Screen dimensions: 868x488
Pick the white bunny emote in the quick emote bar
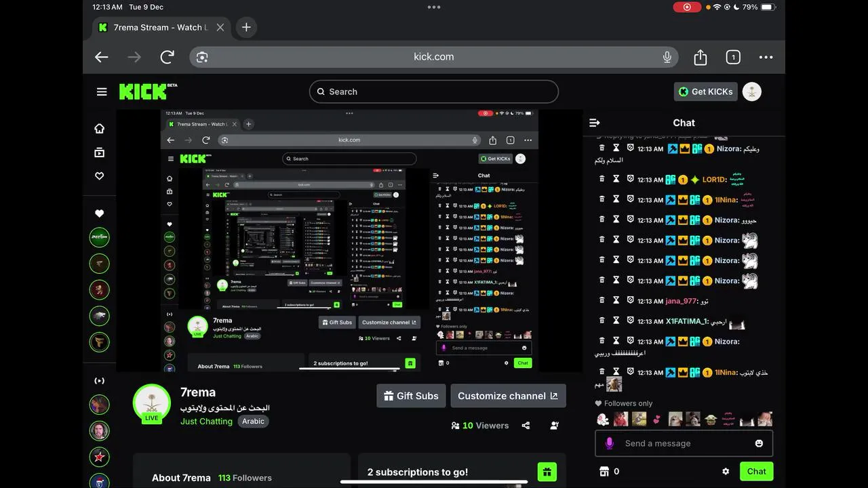[603, 419]
